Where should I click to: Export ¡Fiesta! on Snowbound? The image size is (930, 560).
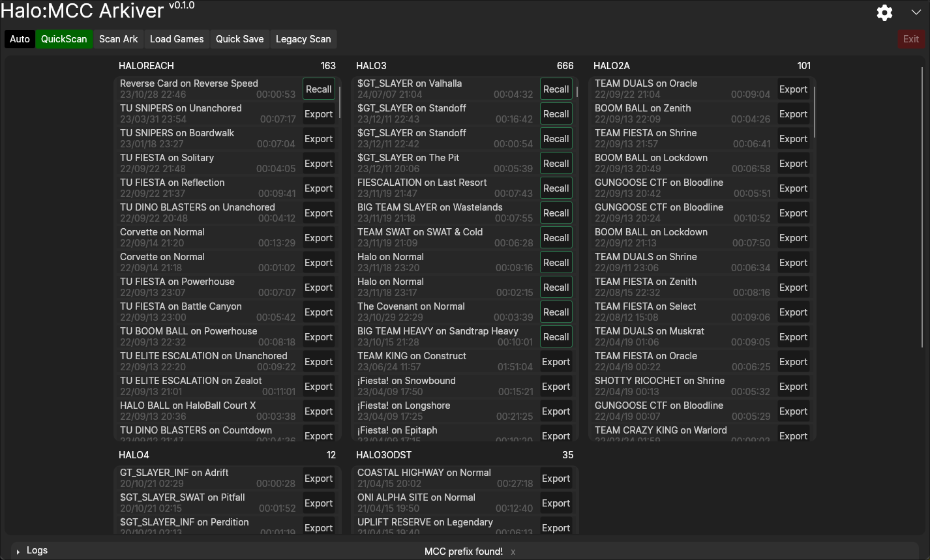point(556,387)
